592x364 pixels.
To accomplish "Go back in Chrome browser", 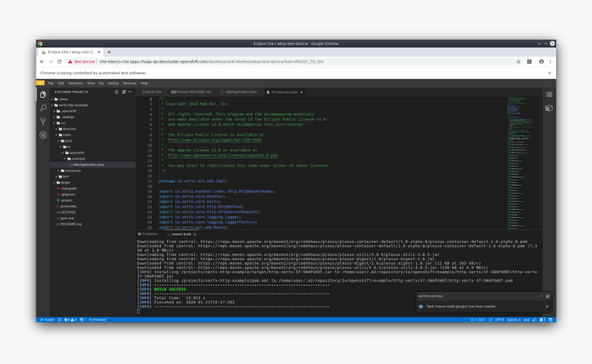I will [42, 61].
